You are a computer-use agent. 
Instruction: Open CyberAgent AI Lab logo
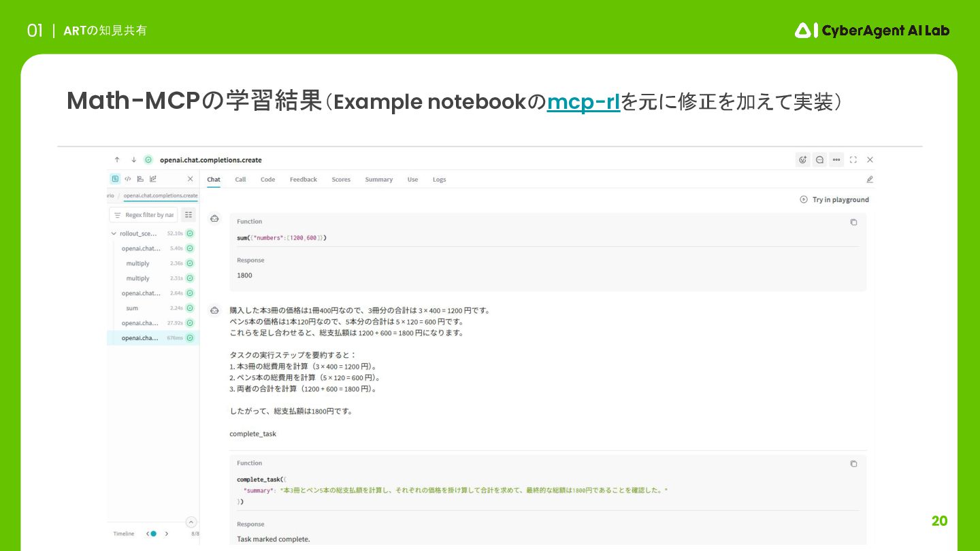pos(872,30)
